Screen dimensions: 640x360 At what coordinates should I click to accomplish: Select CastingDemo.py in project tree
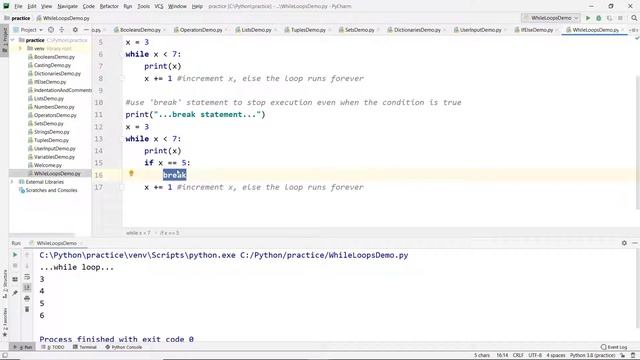point(52,65)
